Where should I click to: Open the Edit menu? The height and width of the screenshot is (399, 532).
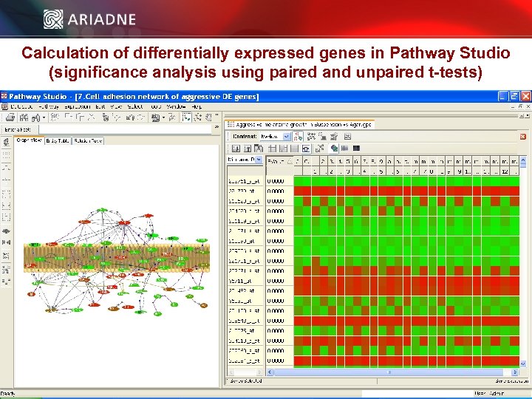click(100, 106)
